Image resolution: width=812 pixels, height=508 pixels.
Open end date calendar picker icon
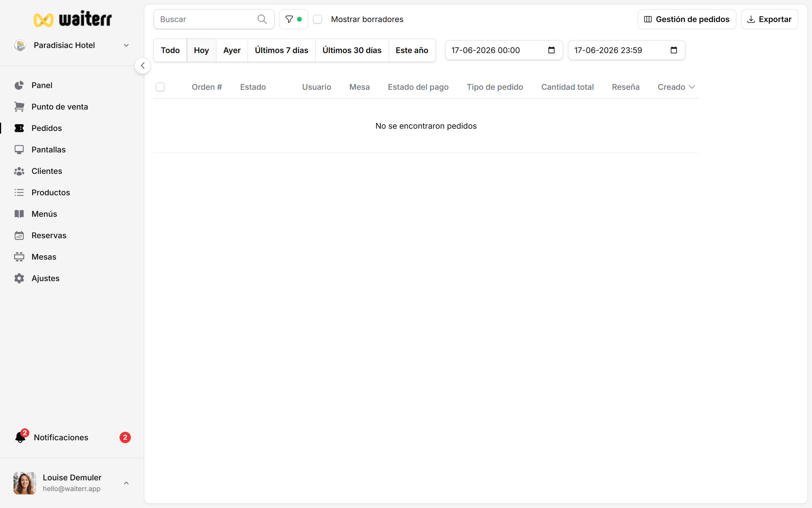click(x=674, y=50)
